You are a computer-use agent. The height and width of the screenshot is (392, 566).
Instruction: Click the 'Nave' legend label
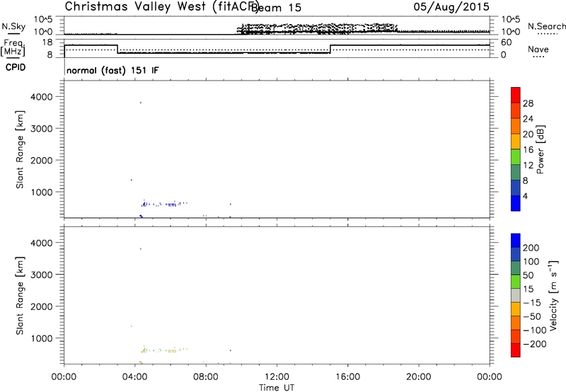pos(538,49)
